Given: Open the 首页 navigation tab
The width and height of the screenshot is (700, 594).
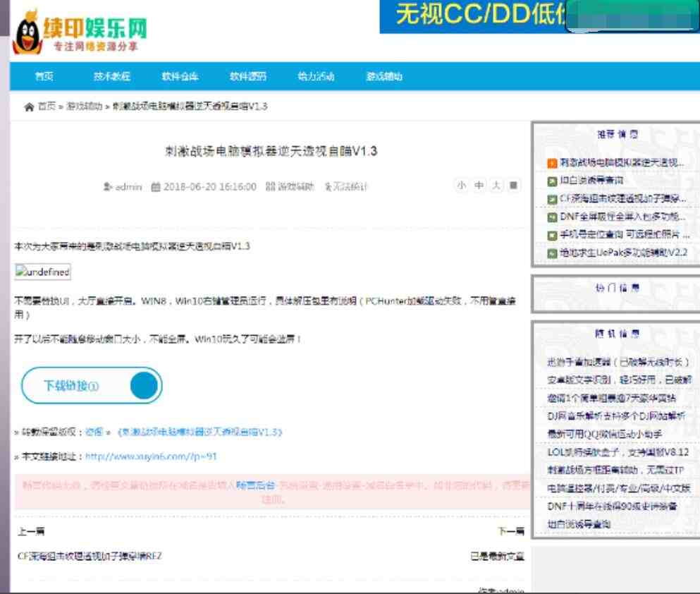Looking at the screenshot, I should (x=44, y=77).
